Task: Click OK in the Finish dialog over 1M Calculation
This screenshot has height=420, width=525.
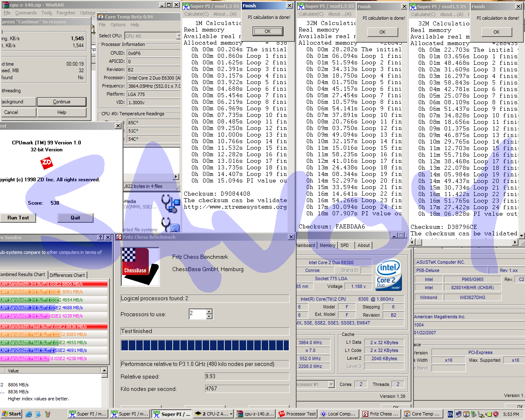Action: (267, 31)
